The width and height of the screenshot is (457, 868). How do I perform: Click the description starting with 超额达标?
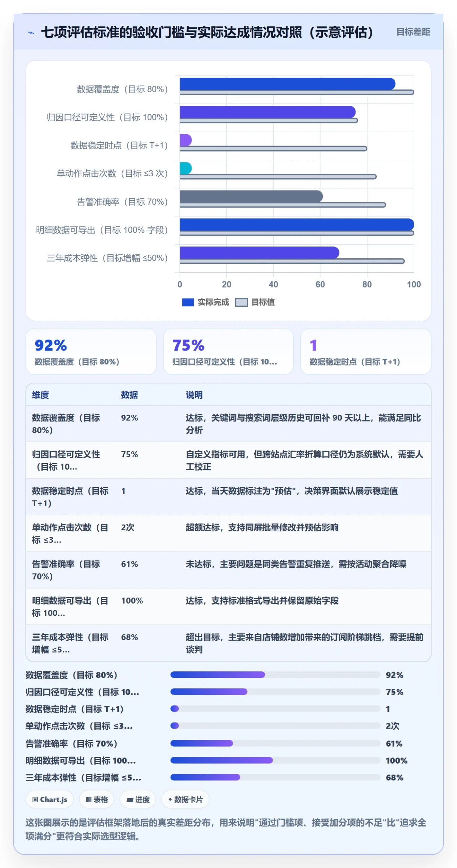tap(262, 527)
